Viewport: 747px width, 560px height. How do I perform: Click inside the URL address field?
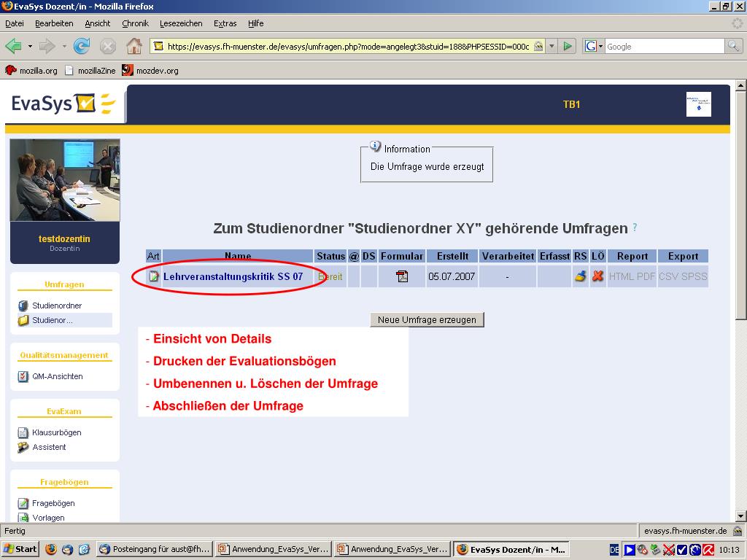(348, 46)
